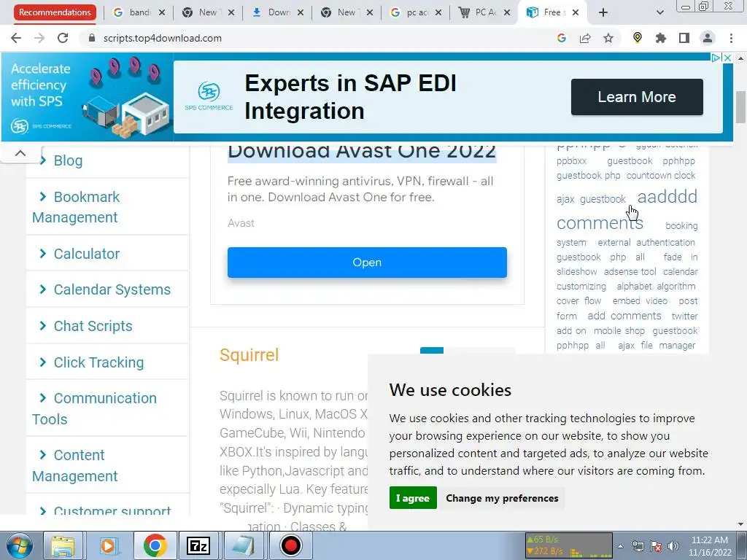Click the 'countdown clock' tag
This screenshot has height=560, width=747.
click(661, 175)
